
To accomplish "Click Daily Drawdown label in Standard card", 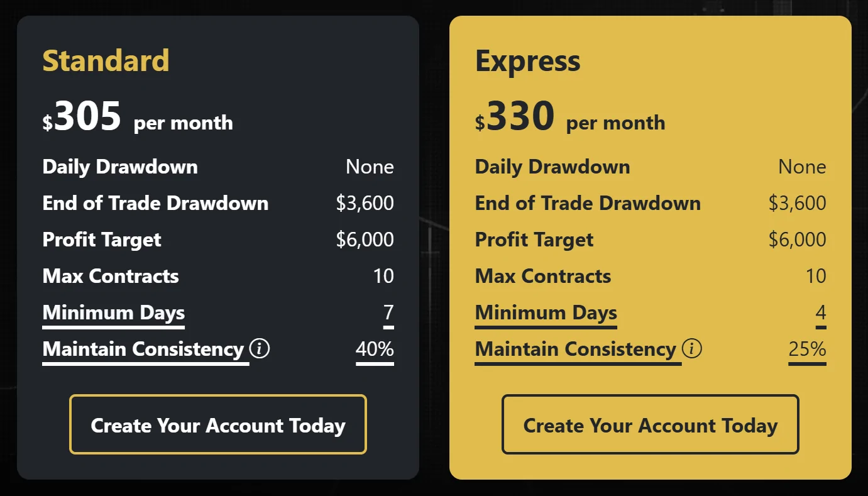I will click(x=120, y=167).
